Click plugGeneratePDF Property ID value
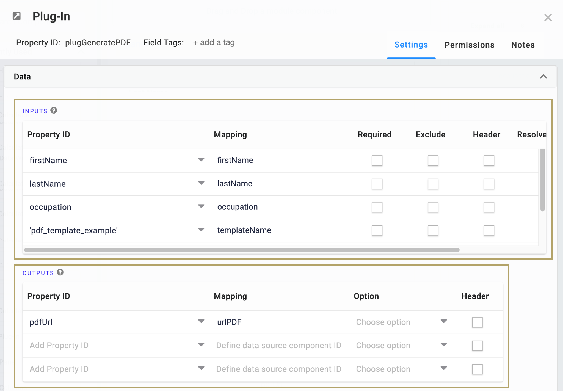 click(x=98, y=43)
